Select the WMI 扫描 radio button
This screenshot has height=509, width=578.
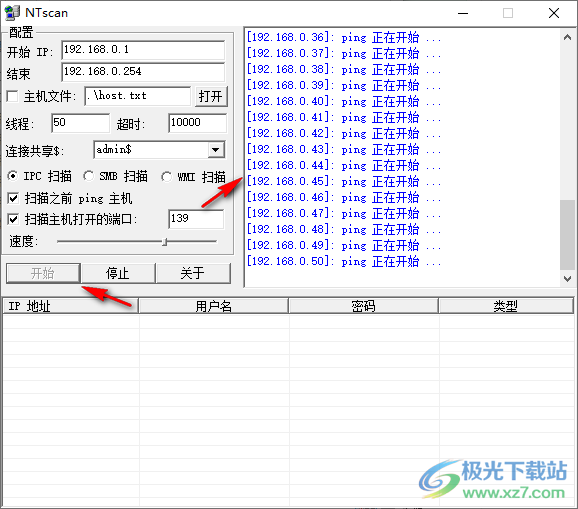click(x=166, y=177)
